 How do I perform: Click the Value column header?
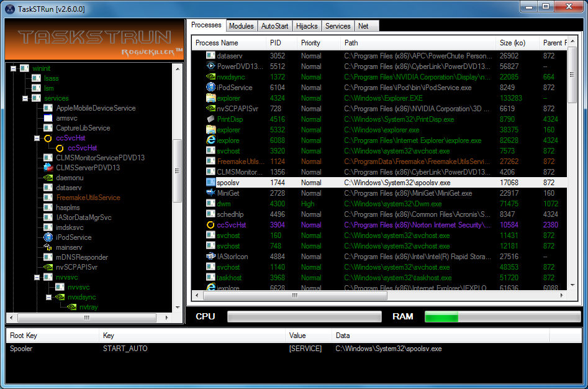[309, 336]
